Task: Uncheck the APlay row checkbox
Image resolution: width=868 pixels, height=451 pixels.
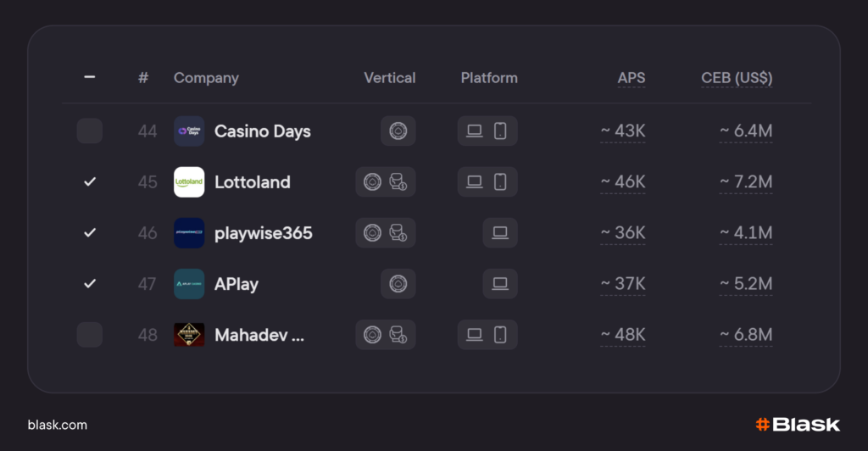Action: (90, 284)
